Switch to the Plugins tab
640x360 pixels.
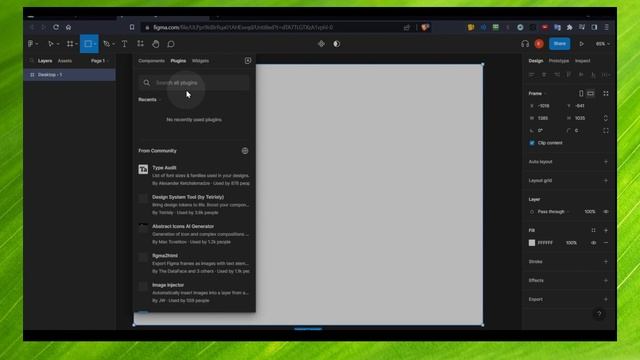(x=178, y=61)
